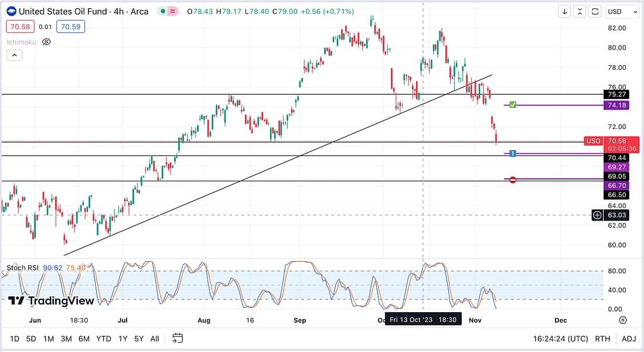The image size is (644, 352).
Task: Click the red stop marker at 66.70 line
Action: (513, 180)
